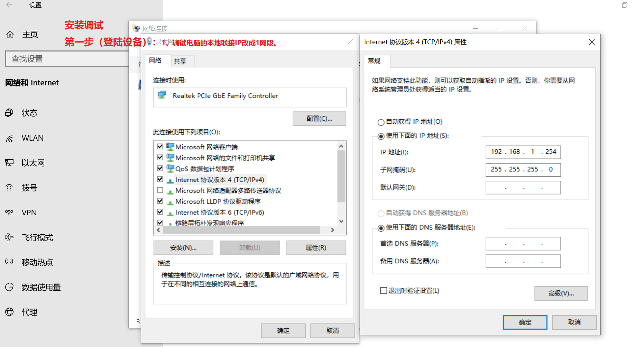Check 网络适配器多路传送器协议 checkbox
The width and height of the screenshot is (644, 347).
point(160,190)
